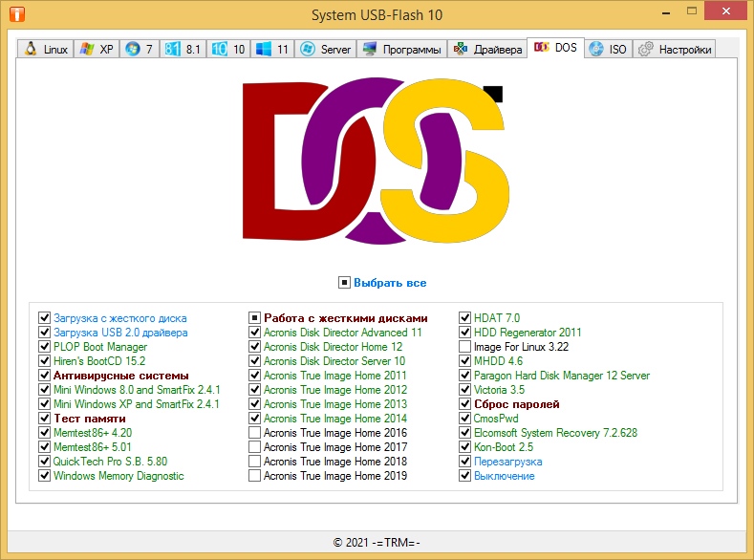Uncheck Hiren's BootCD 15.2
Image resolution: width=754 pixels, height=560 pixels.
45,361
